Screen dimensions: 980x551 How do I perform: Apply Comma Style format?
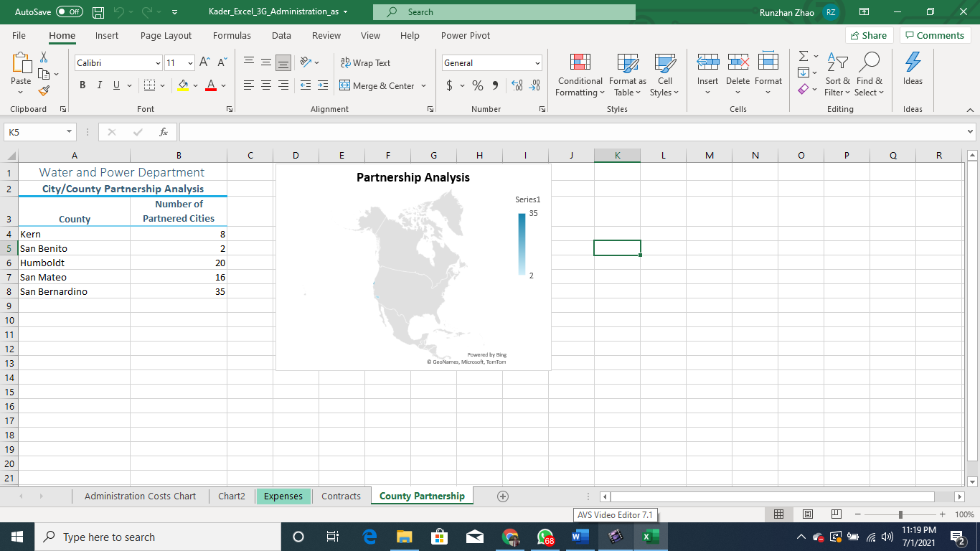495,85
